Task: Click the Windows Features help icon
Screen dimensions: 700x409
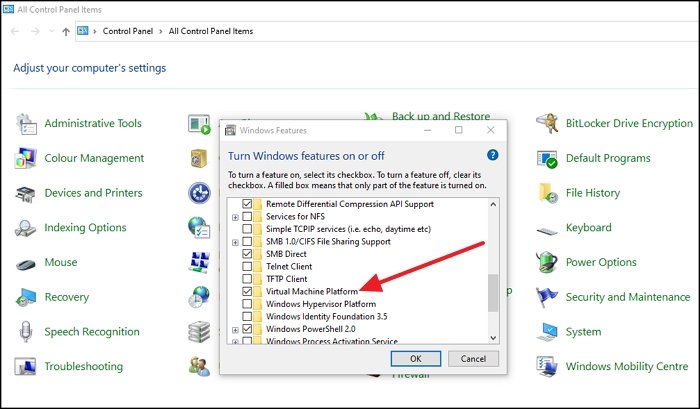Action: (492, 155)
